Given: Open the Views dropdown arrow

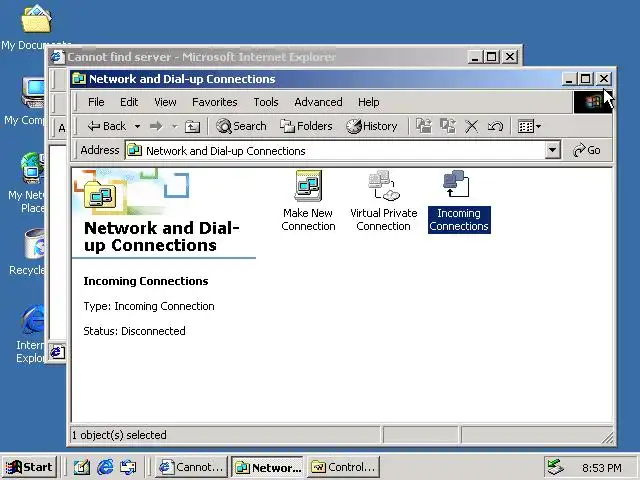Looking at the screenshot, I should click(x=538, y=127).
